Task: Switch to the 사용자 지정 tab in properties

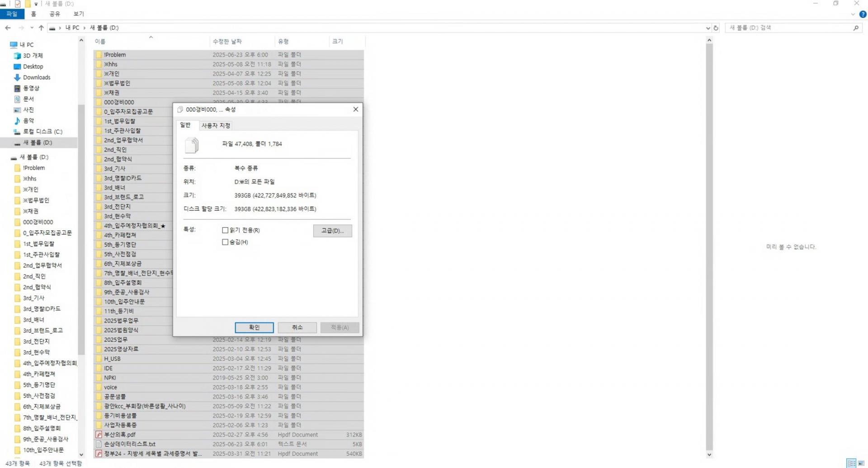Action: pos(216,125)
